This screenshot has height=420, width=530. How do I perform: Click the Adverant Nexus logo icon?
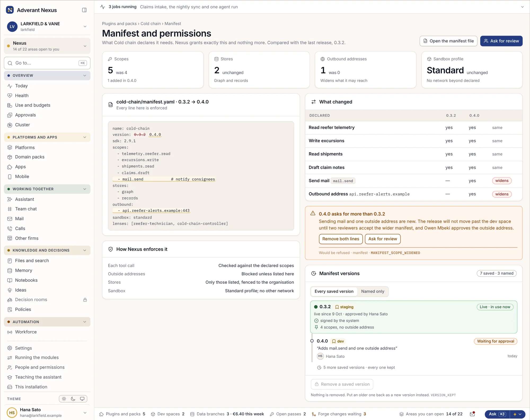(10, 10)
